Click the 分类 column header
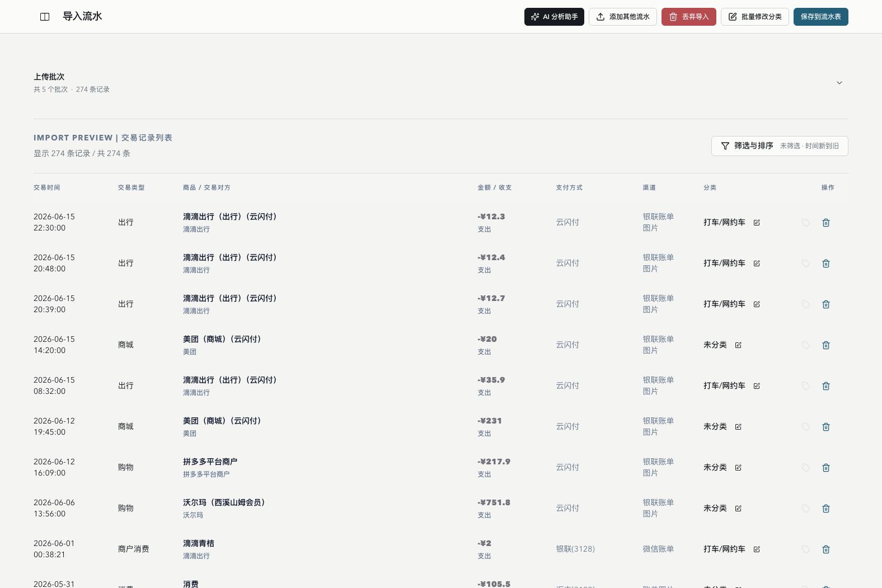The height and width of the screenshot is (588, 882). 710,187
